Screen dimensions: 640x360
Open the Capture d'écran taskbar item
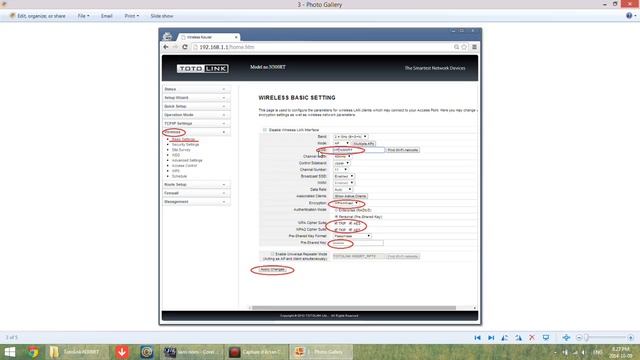pos(256,352)
